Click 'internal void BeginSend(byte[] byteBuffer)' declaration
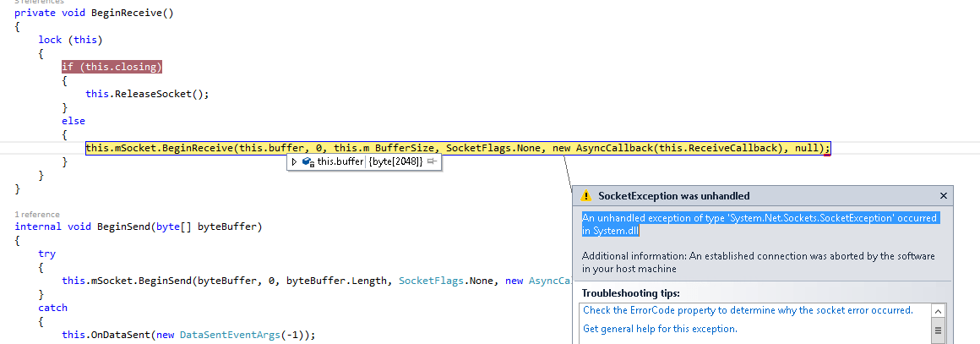980x344 pixels. click(x=138, y=227)
